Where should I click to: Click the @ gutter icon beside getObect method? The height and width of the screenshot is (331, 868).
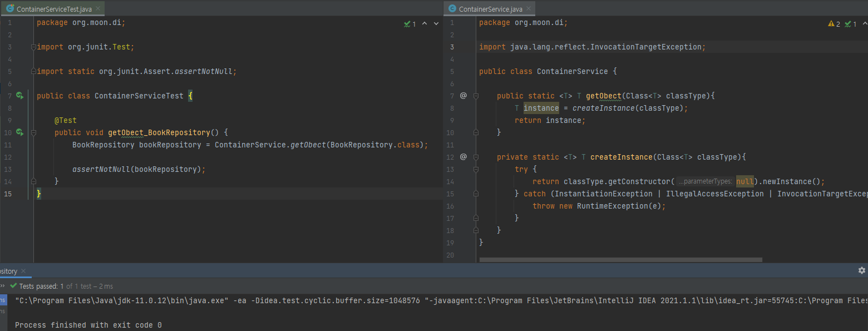(x=463, y=96)
